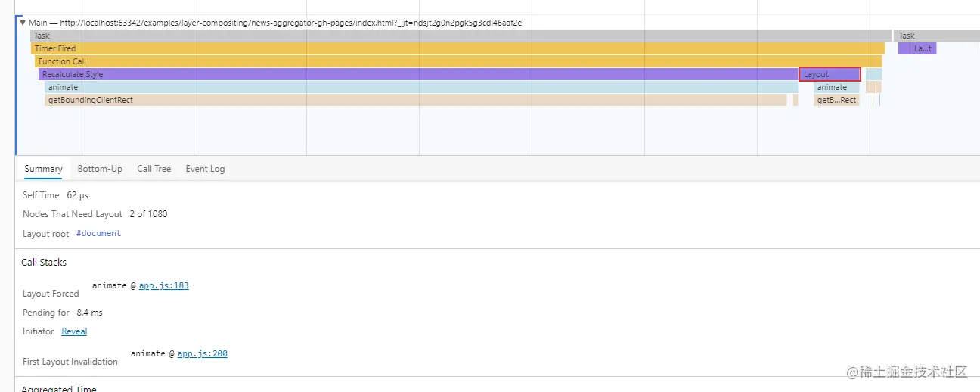Select the small purple La...t block

923,48
